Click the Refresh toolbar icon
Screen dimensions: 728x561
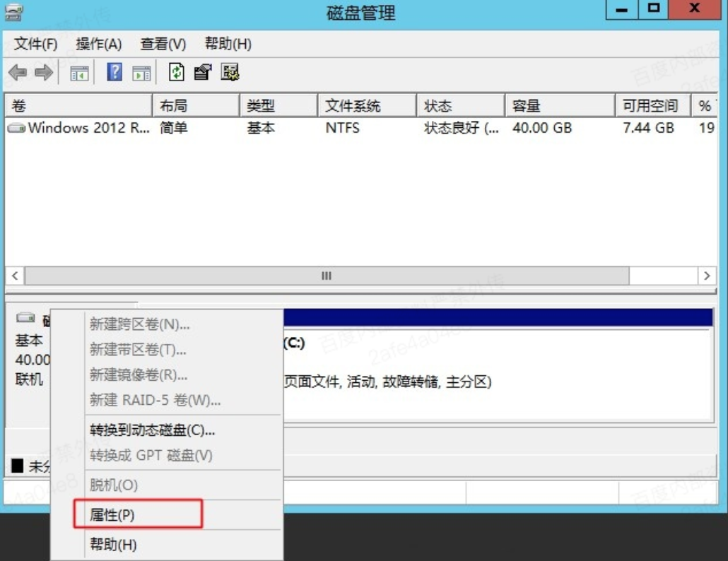pos(177,72)
